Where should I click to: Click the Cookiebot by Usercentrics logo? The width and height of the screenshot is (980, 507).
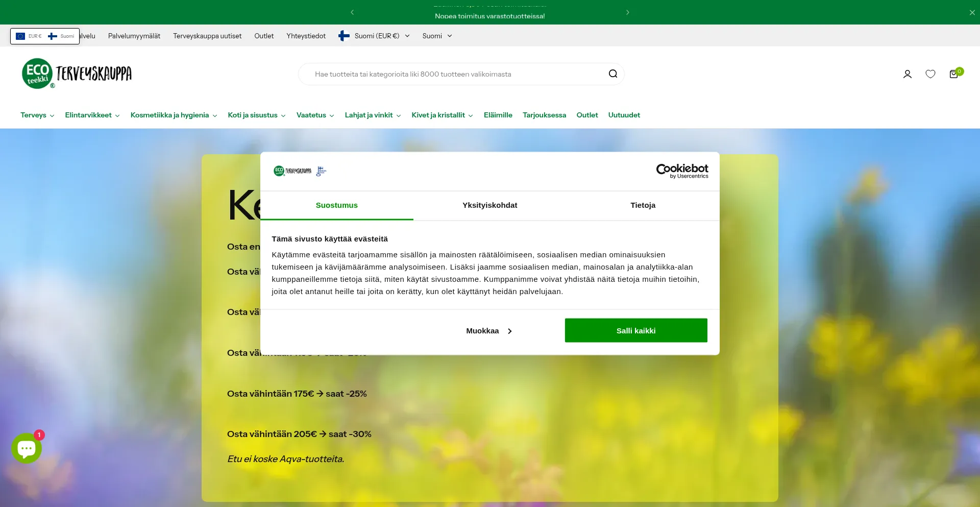point(682,171)
